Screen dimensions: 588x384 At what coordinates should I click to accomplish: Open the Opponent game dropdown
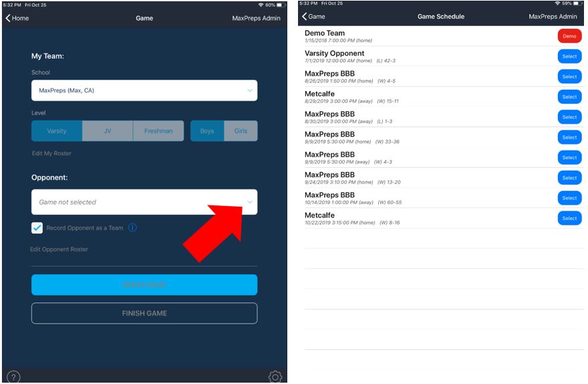click(x=144, y=202)
